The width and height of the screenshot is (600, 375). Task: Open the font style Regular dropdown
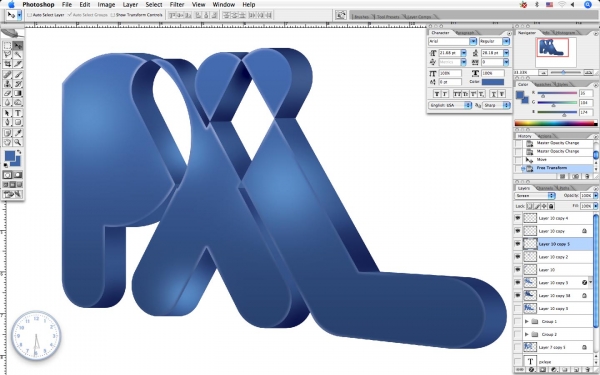[x=506, y=41]
